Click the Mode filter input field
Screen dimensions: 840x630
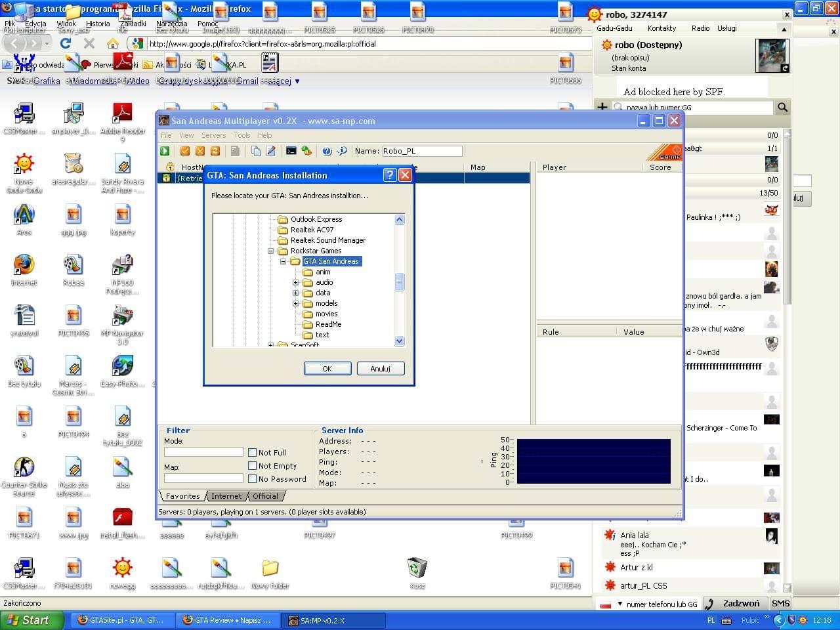tap(203, 452)
